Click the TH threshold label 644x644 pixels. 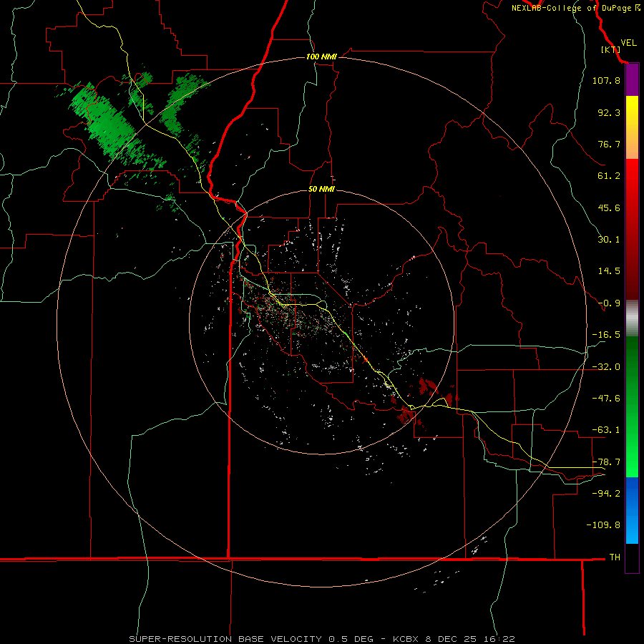tap(615, 557)
